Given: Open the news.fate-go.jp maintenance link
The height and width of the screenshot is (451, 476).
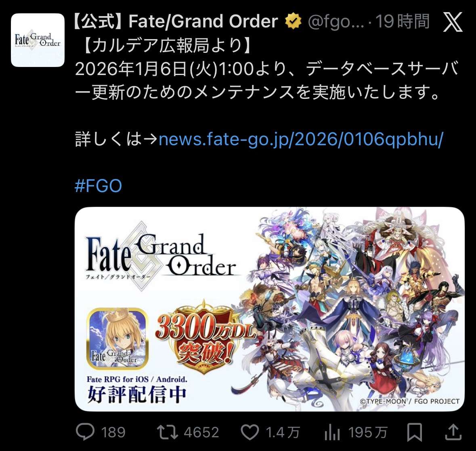Looking at the screenshot, I should pyautogui.click(x=301, y=139).
